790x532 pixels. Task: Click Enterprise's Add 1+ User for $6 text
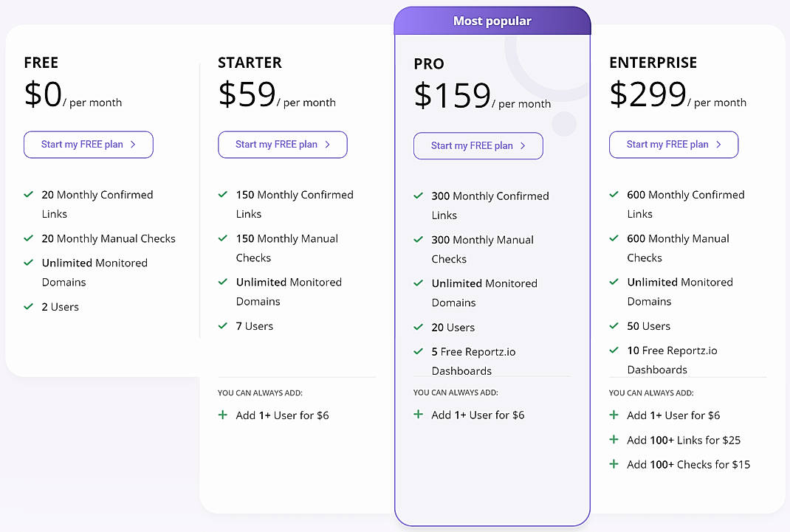click(674, 415)
